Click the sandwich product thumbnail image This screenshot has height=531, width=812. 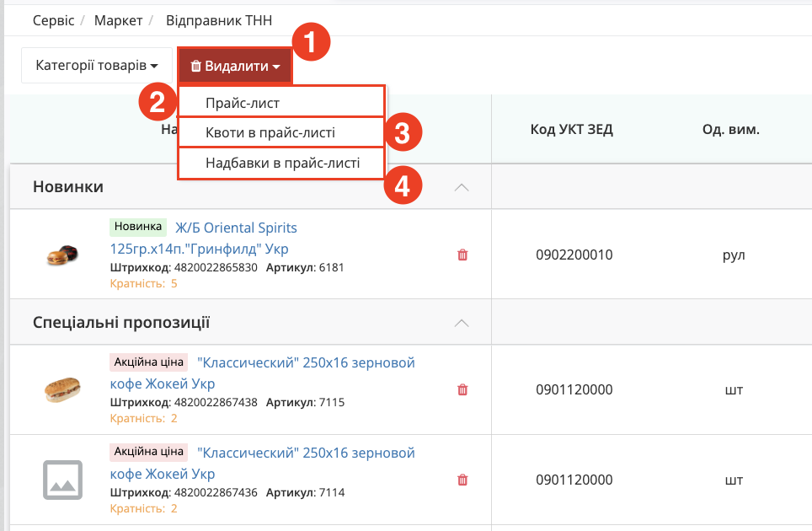tap(62, 389)
